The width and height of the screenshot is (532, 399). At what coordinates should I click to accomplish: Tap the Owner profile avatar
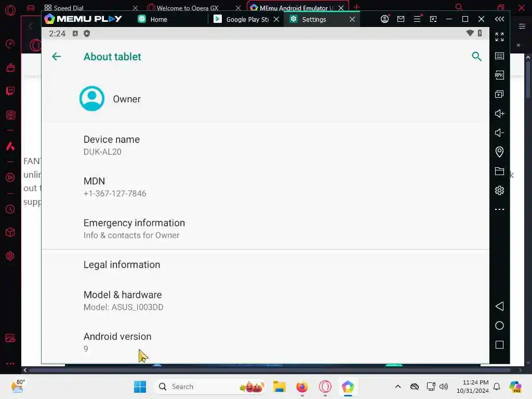click(x=92, y=99)
